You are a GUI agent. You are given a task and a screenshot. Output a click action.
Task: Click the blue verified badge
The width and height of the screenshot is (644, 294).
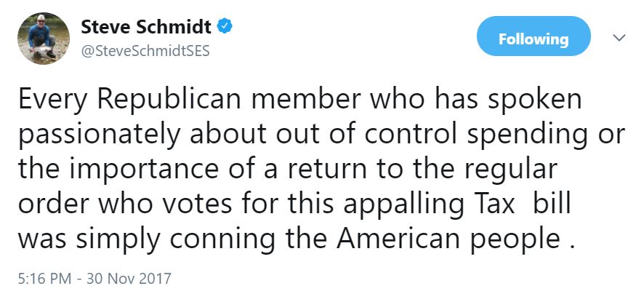(x=226, y=28)
